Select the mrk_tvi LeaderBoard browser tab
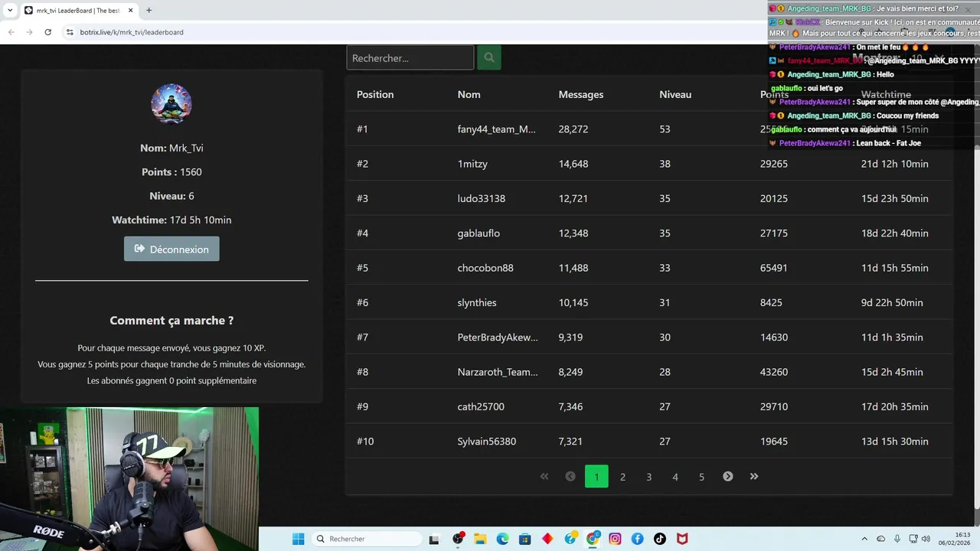980x551 pixels. point(78,11)
